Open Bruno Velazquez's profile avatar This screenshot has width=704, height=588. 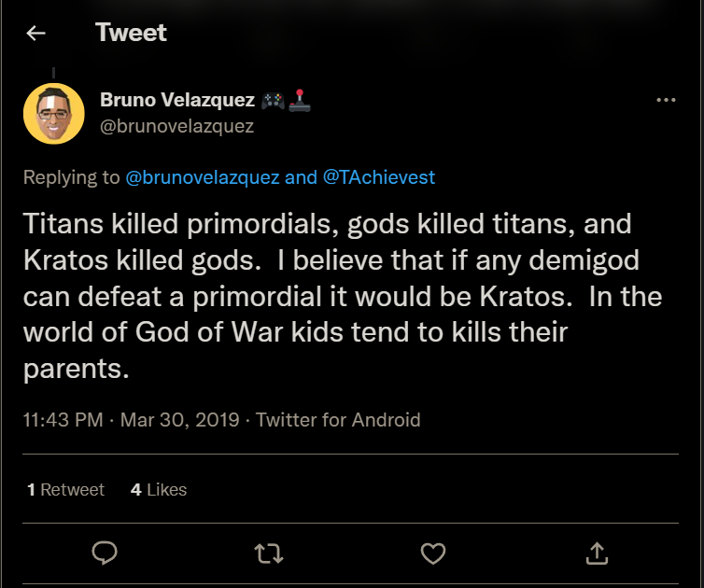click(x=54, y=114)
